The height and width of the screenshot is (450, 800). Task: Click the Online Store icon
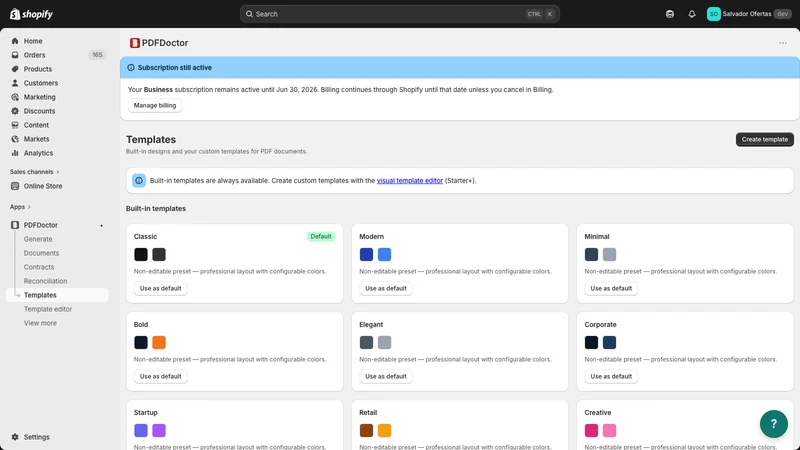pos(15,186)
